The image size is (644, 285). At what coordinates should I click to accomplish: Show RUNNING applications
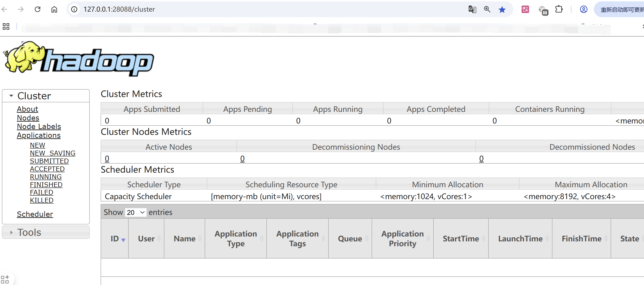coord(45,177)
